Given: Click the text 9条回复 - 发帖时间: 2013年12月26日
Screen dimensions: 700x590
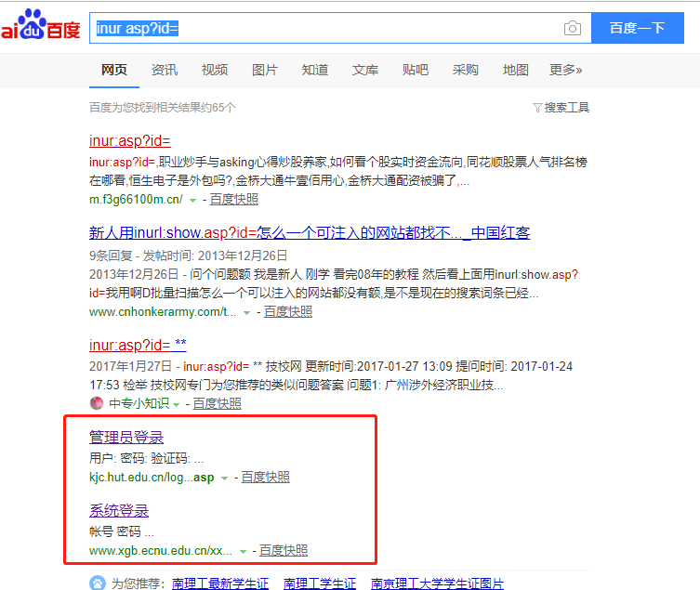Looking at the screenshot, I should coord(188,256).
